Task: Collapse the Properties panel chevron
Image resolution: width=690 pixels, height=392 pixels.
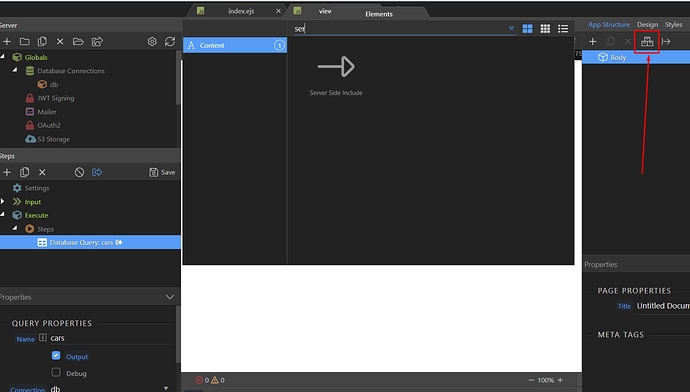Action: click(x=170, y=297)
